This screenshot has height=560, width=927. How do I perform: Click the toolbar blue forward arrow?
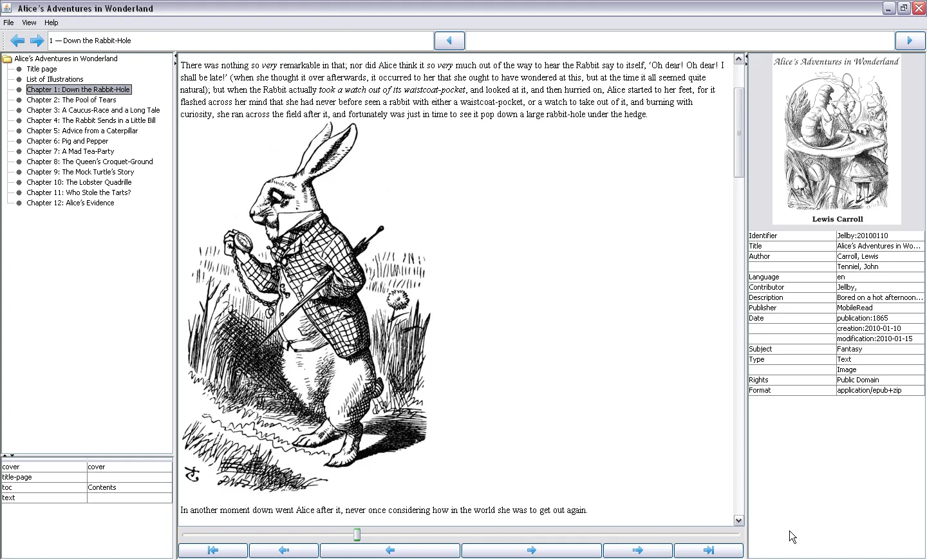(37, 41)
